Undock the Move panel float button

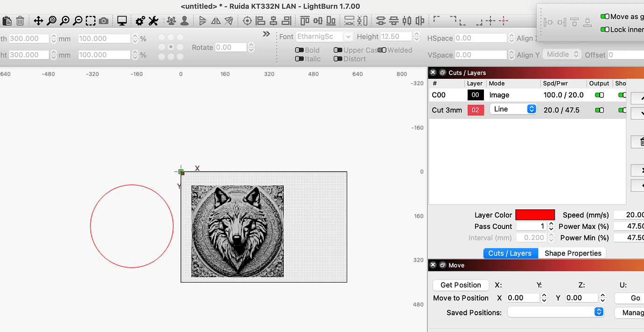pyautogui.click(x=442, y=265)
